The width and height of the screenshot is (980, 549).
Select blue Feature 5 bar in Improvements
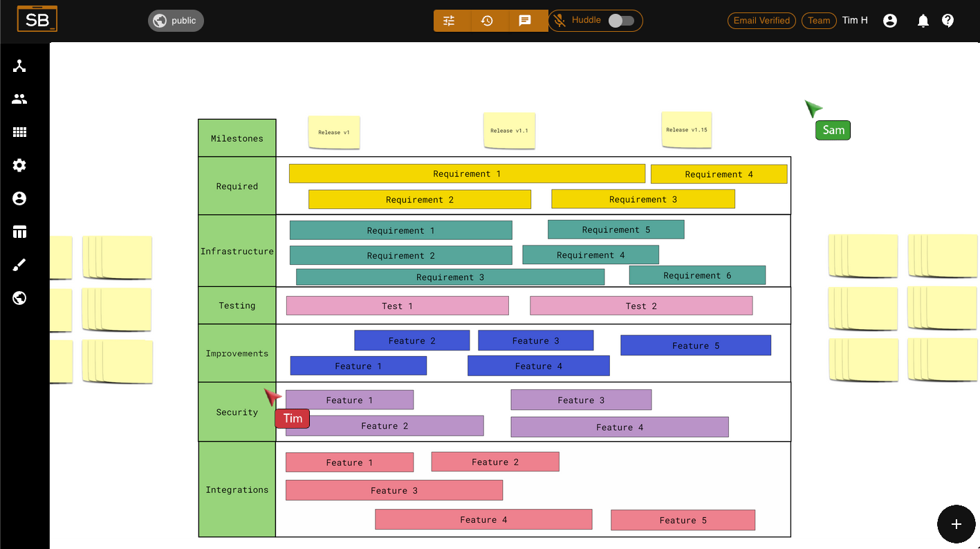[x=696, y=345]
